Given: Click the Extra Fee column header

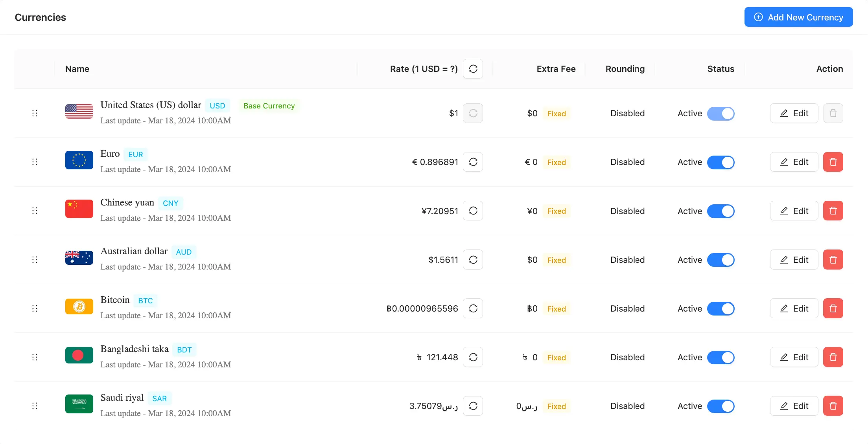Looking at the screenshot, I should [556, 69].
